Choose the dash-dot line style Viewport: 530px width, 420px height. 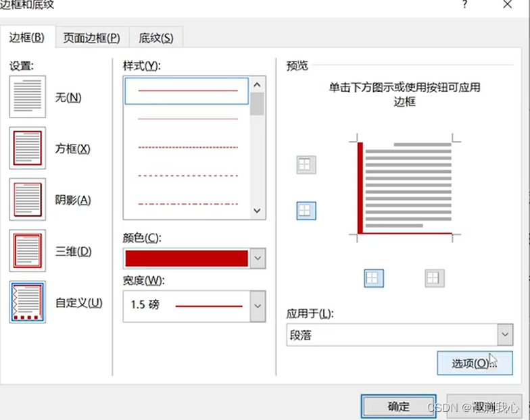pos(188,204)
